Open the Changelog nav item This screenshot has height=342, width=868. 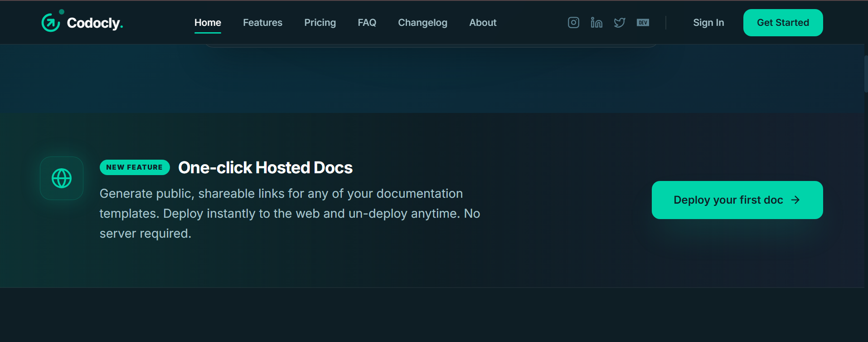coord(422,23)
